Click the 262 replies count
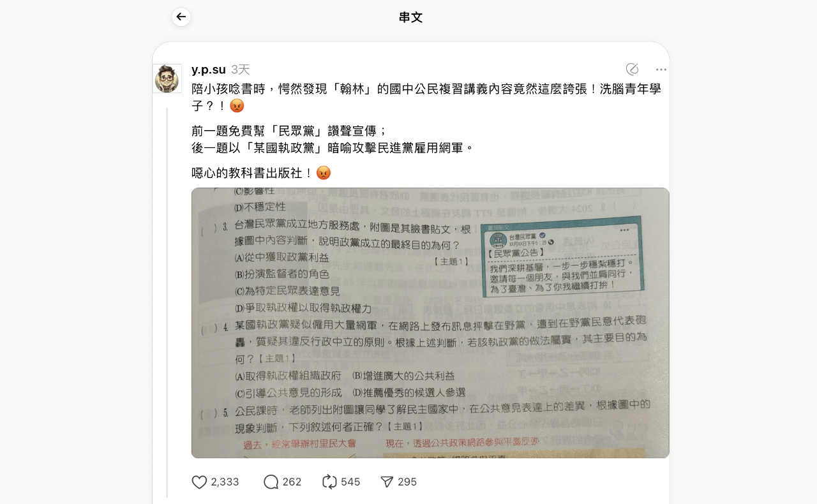Image resolution: width=817 pixels, height=504 pixels. [292, 482]
